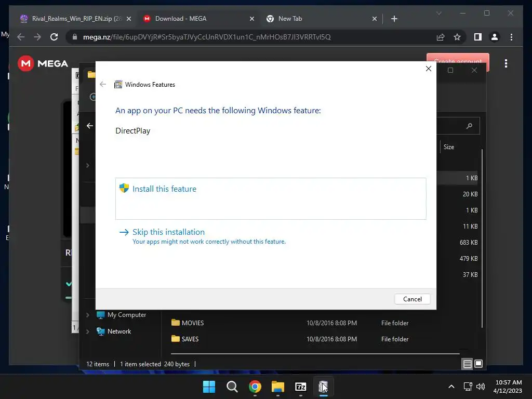Viewport: 532px width, 399px height.
Task: Go back using Windows Features back arrow
Action: coord(103,84)
